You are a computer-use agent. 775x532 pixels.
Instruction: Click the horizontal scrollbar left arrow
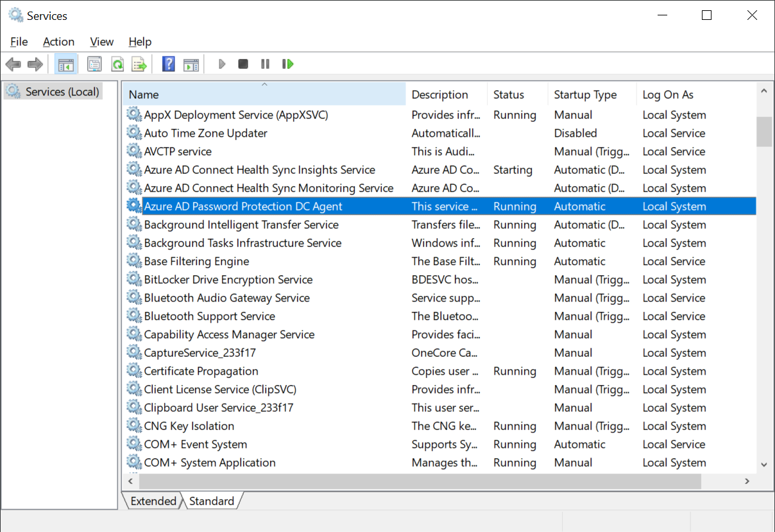(x=131, y=481)
